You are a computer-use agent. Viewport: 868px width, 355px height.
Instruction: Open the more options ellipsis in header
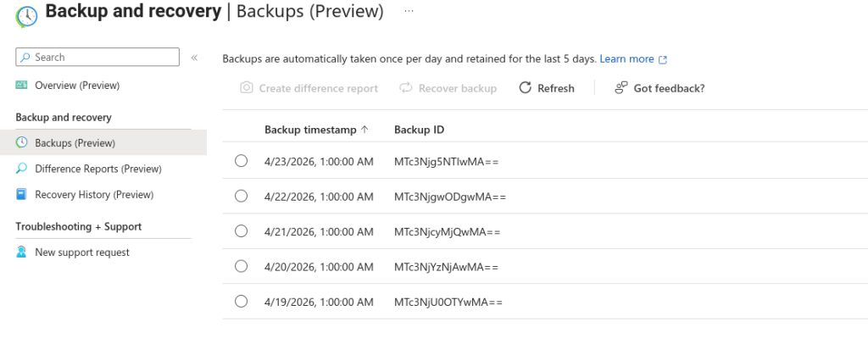(x=409, y=11)
